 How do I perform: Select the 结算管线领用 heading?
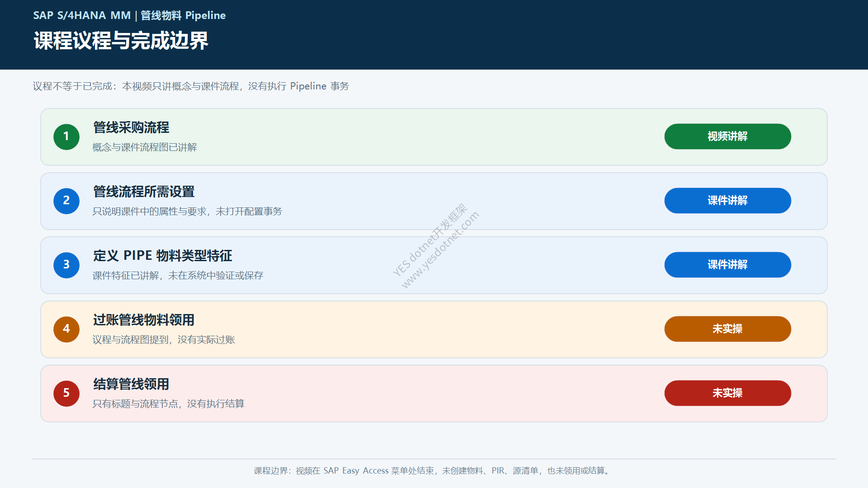click(x=131, y=384)
